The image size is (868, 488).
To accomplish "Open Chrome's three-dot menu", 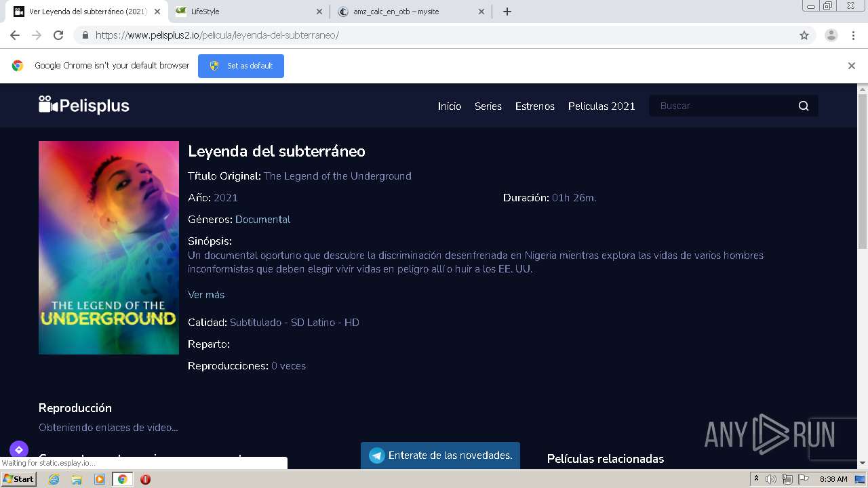I will [853, 35].
